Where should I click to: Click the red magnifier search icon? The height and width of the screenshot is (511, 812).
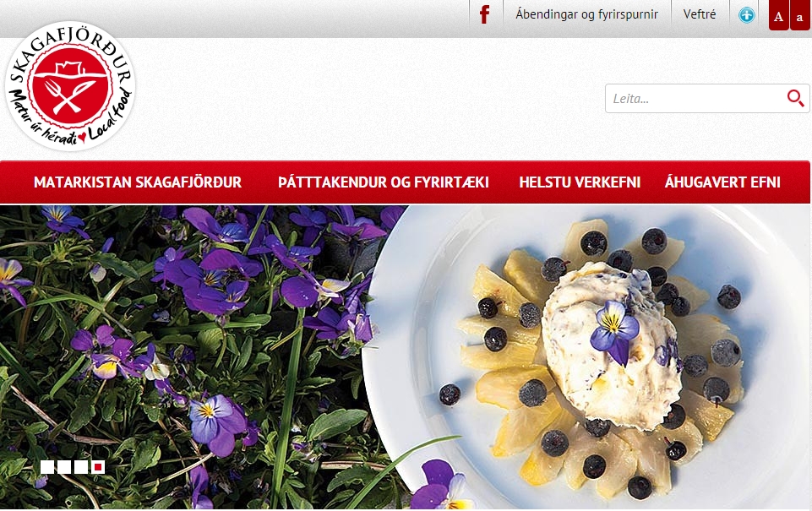point(795,98)
